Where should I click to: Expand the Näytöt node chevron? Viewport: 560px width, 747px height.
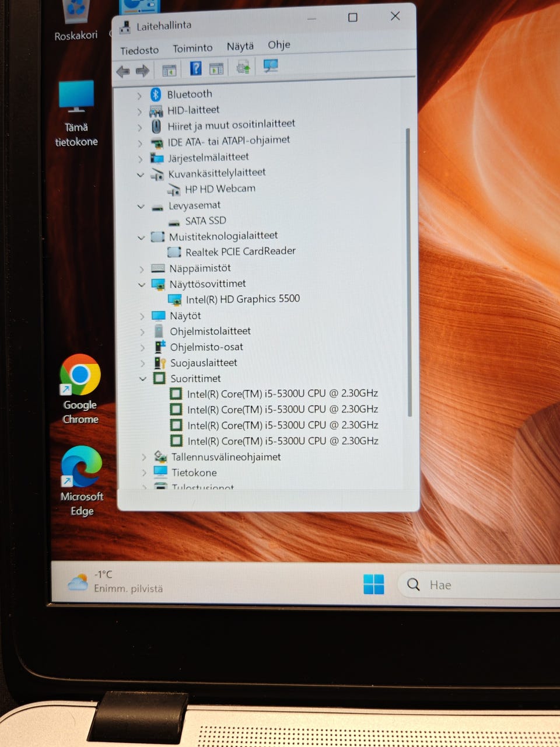pos(142,316)
